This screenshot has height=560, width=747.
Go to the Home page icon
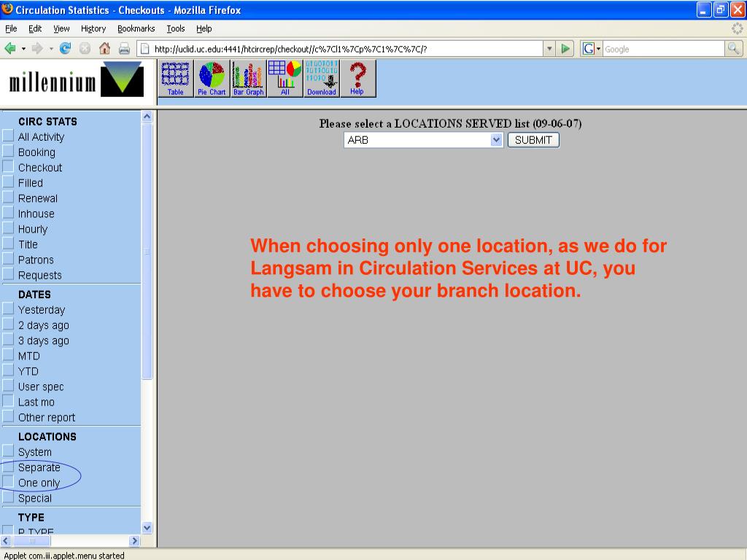pyautogui.click(x=104, y=48)
